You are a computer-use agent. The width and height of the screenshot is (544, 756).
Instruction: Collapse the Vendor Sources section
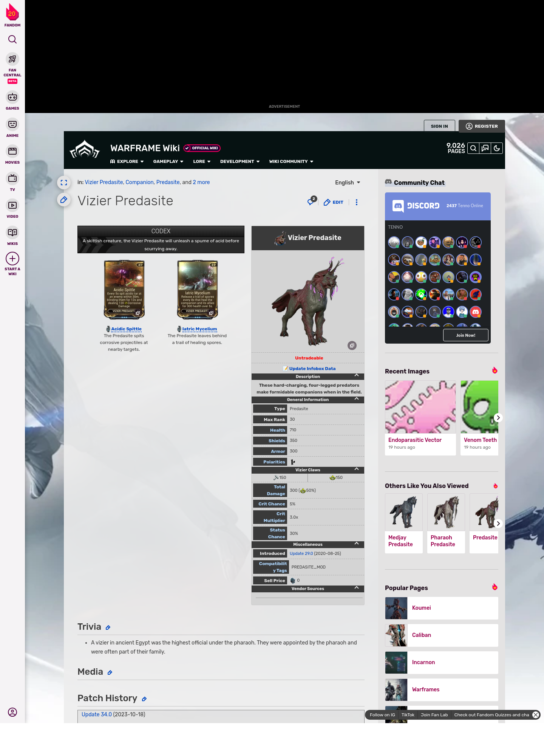click(x=357, y=588)
